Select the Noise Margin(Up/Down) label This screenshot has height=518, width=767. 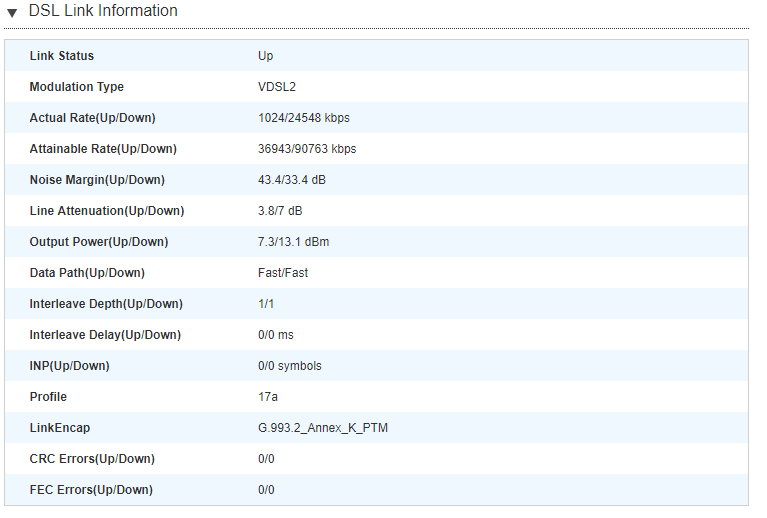point(97,180)
